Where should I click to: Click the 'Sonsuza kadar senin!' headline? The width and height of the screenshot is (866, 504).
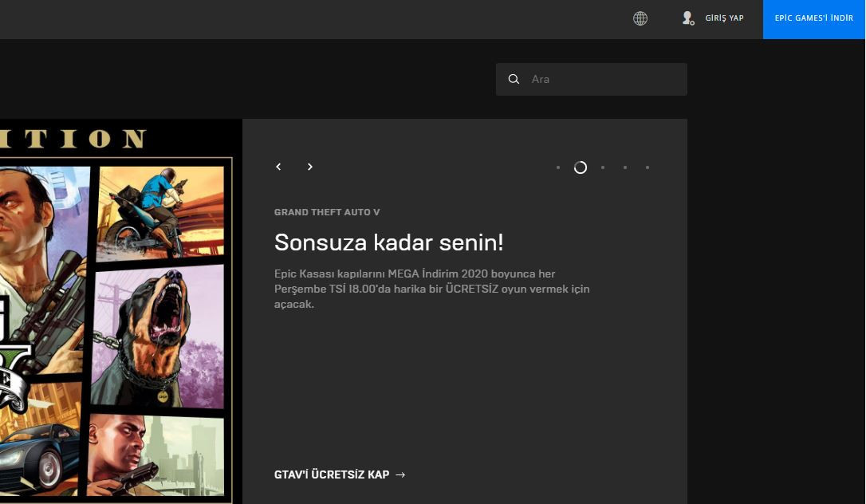(x=388, y=242)
